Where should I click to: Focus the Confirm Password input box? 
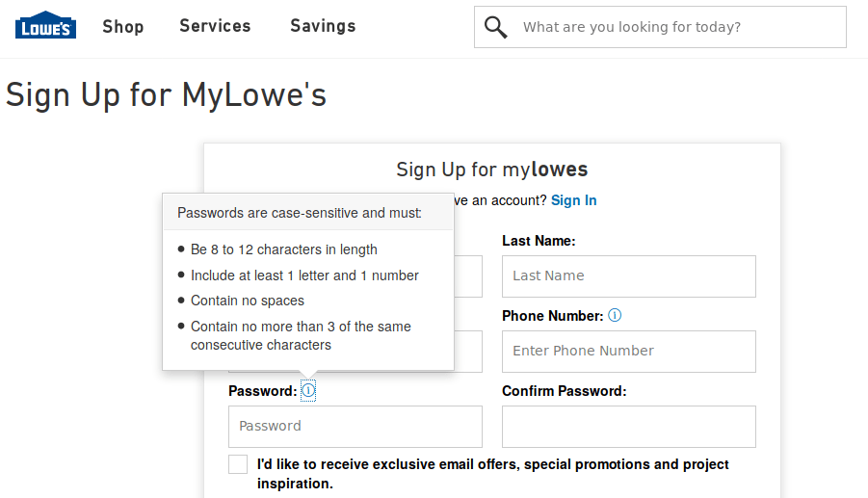(628, 426)
